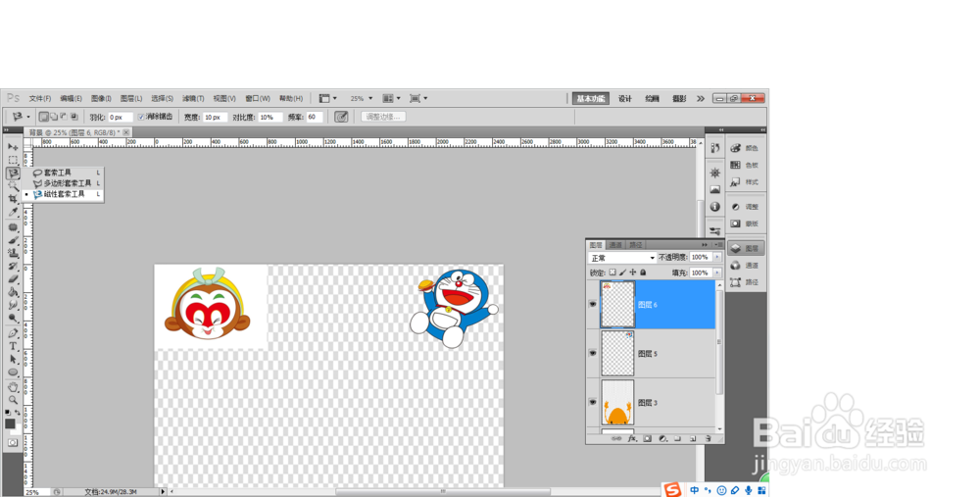
Task: Switch to 绘画 workspace
Action: [652, 99]
